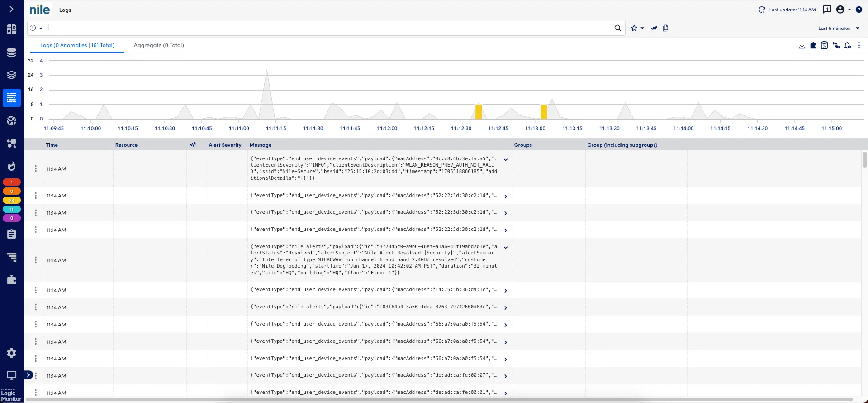Collapse the expanded Nile Alert Resolved message
This screenshot has width=868, height=403.
click(506, 248)
